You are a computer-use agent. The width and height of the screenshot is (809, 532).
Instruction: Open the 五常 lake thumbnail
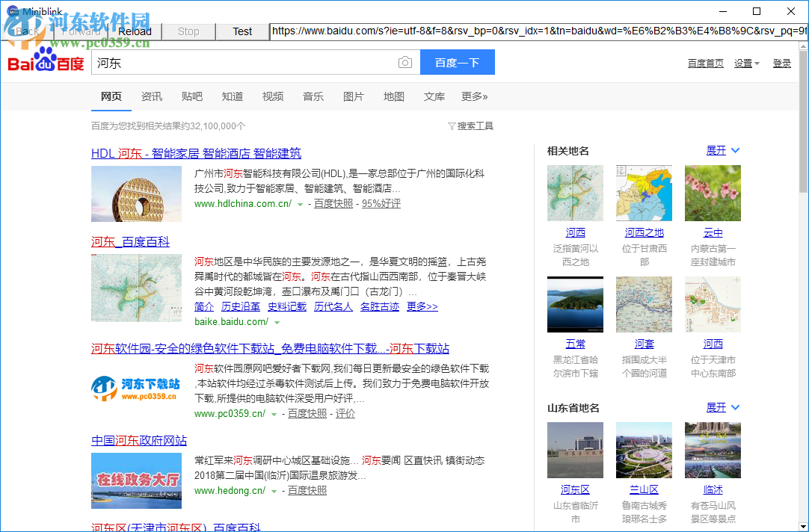pos(575,304)
